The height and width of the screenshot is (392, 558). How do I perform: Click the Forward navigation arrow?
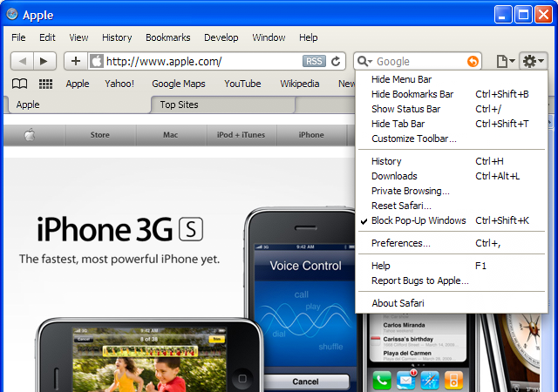[x=44, y=61]
